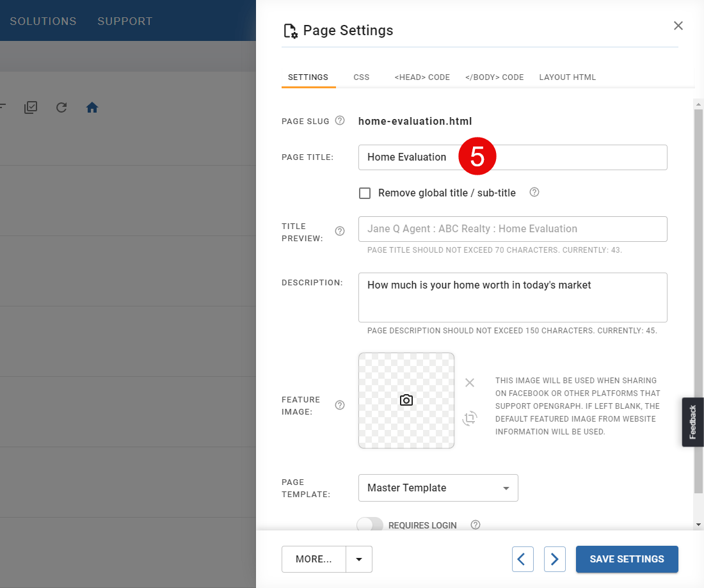The image size is (704, 588).
Task: Click the feature image upload thumbnail
Action: 406,401
